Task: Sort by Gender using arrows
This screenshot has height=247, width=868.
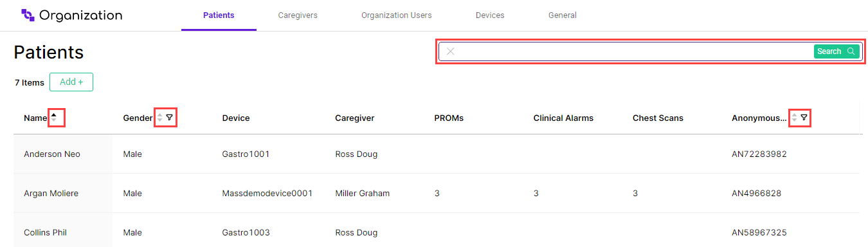Action: point(159,118)
